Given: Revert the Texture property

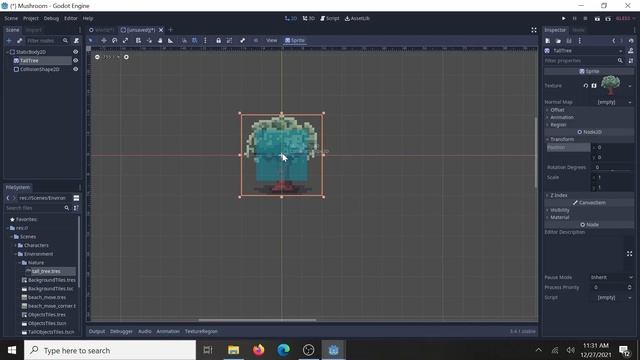Looking at the screenshot, I should (586, 86).
